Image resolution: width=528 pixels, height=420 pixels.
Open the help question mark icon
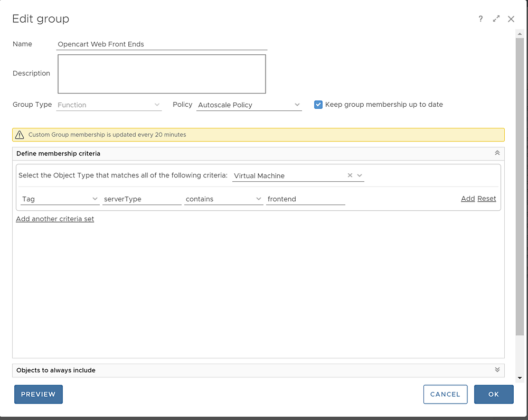tap(480, 19)
